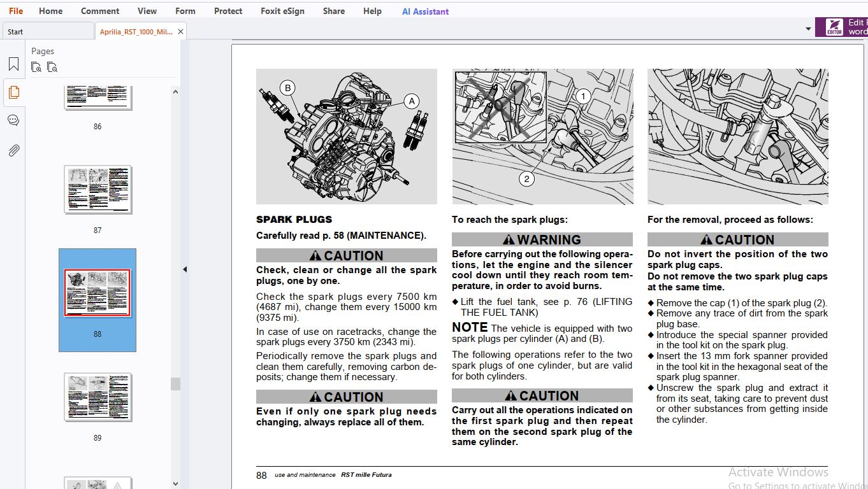Switch to the Protect tab
Screen dimensions: 868x489
pos(228,11)
